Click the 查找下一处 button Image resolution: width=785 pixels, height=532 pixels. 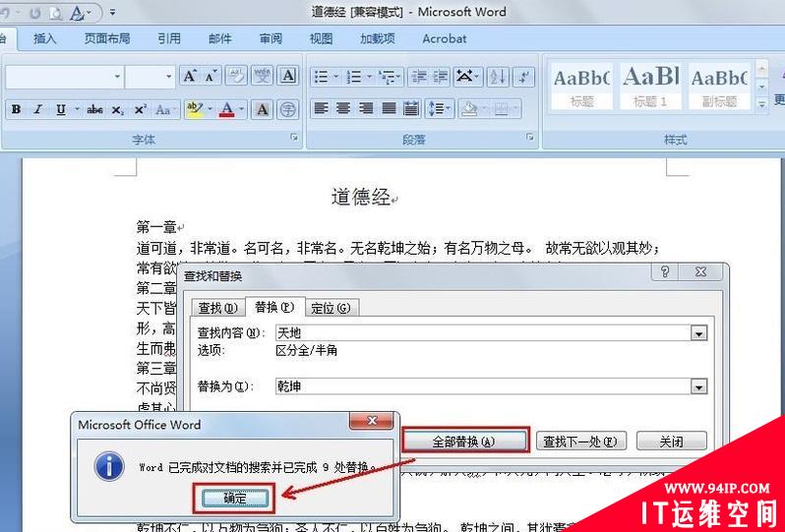point(580,442)
